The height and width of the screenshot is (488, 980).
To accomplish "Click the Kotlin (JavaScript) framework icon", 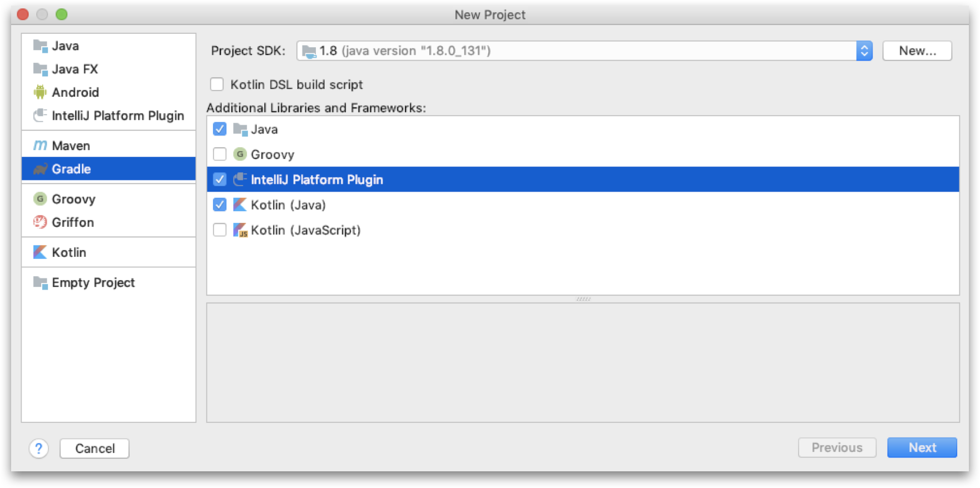I will (240, 230).
